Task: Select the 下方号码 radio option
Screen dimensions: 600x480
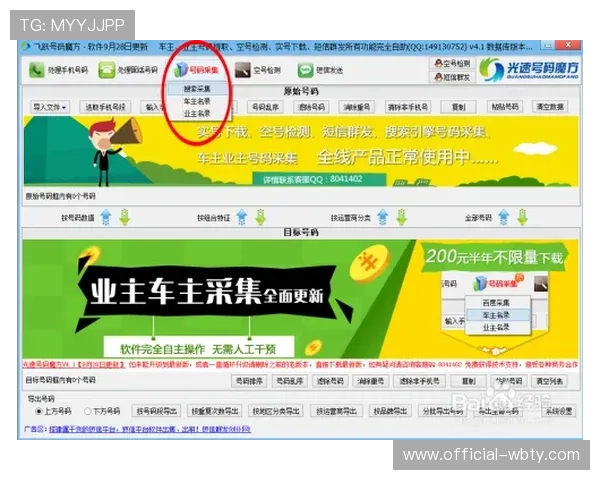Action: tap(102, 411)
